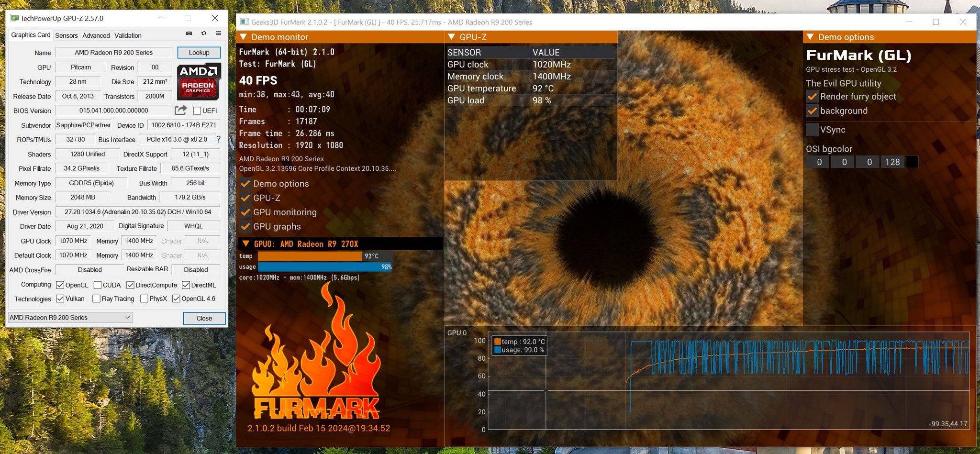This screenshot has width=980, height=454.
Task: Click the Name field AMD Radeon R9 200 Series
Action: click(114, 53)
